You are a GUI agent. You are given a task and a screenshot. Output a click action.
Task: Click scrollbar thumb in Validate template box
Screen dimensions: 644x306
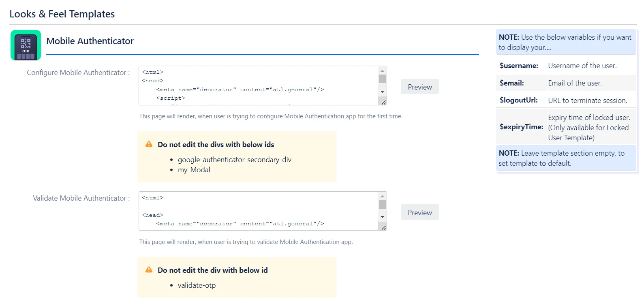tap(382, 204)
